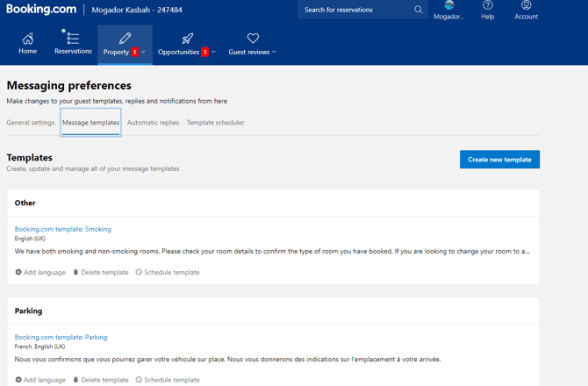Open the Mogador property avatar
The image size is (588, 386).
pos(448,5)
